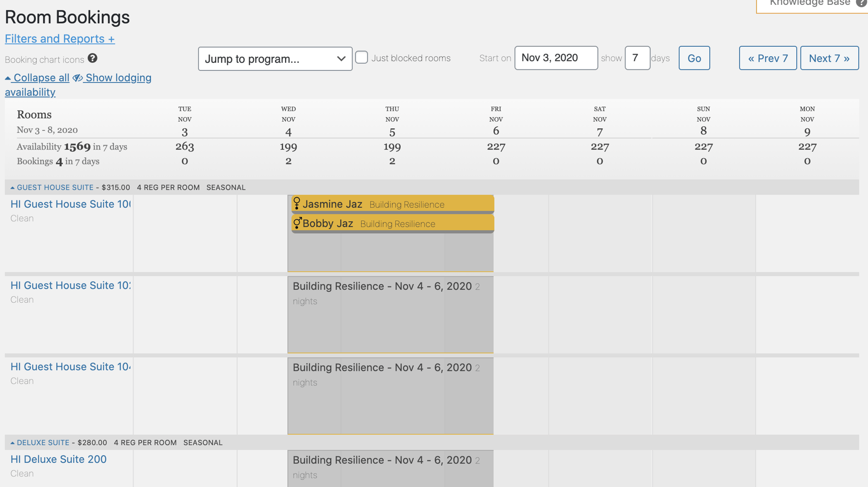Collapse the Deluxe Suite section
The height and width of the screenshot is (487, 868).
tap(13, 443)
